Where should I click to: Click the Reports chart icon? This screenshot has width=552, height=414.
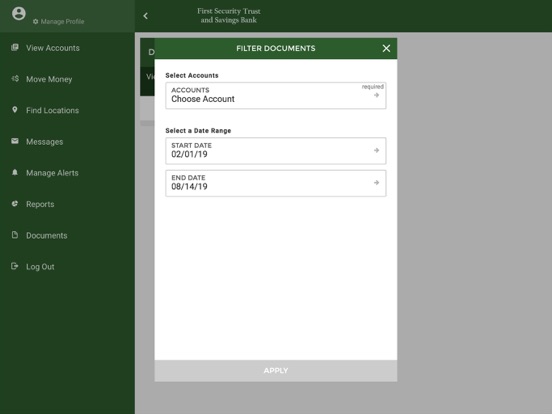(15, 203)
